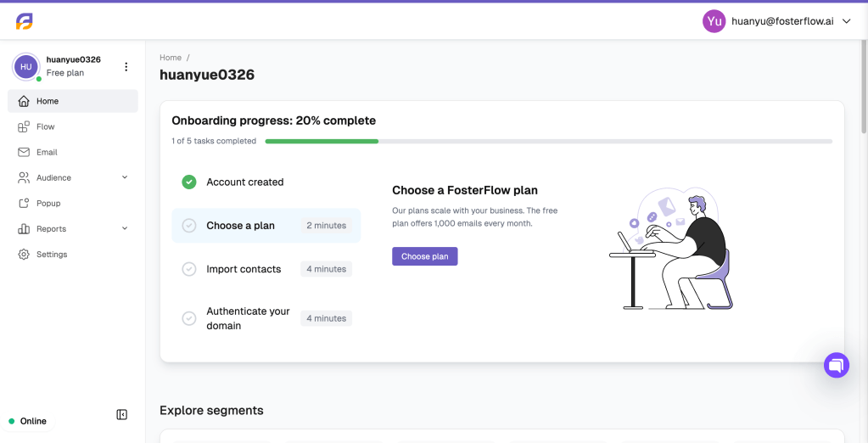Click the huanyu@fosterflow.ai email label
The width and height of the screenshot is (868, 443).
pyautogui.click(x=782, y=21)
